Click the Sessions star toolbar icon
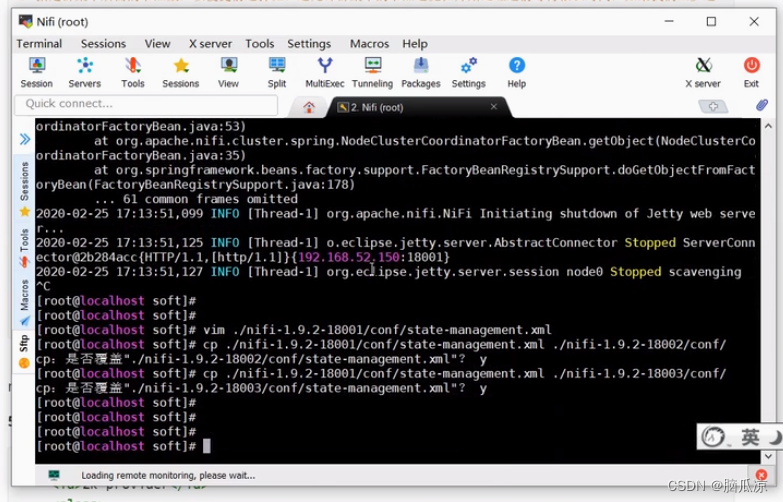 pyautogui.click(x=180, y=72)
